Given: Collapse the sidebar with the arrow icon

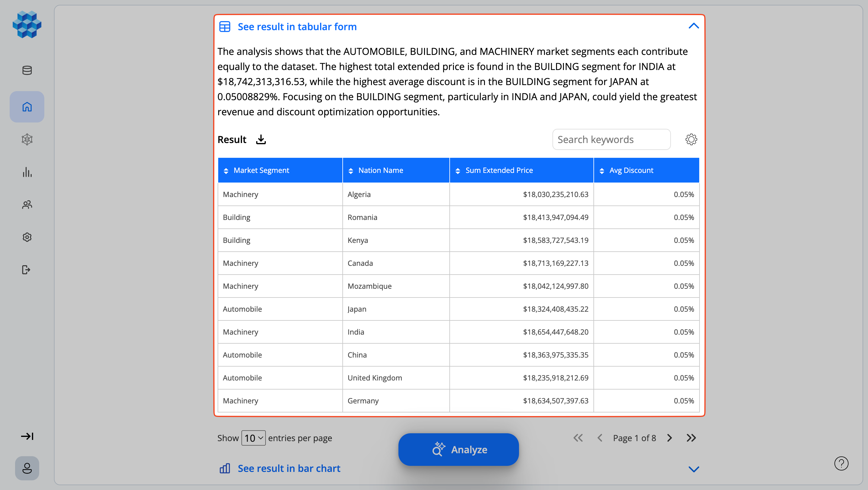Looking at the screenshot, I should [27, 436].
